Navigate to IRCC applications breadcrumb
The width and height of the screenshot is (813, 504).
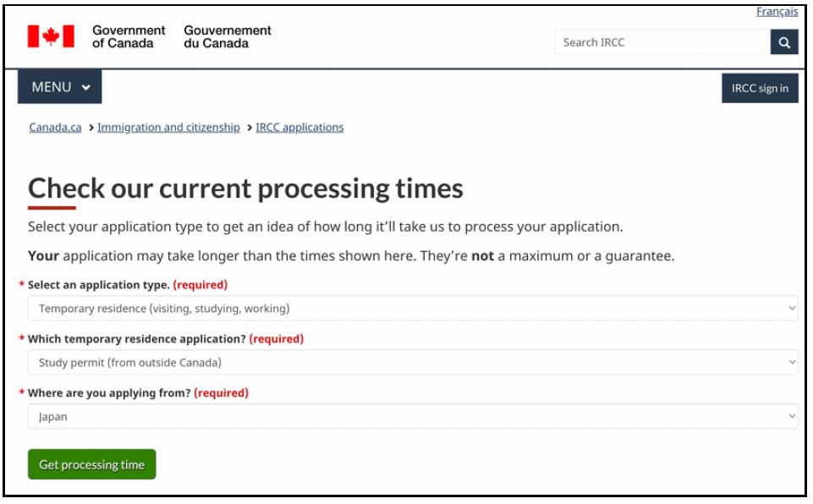pyautogui.click(x=299, y=128)
